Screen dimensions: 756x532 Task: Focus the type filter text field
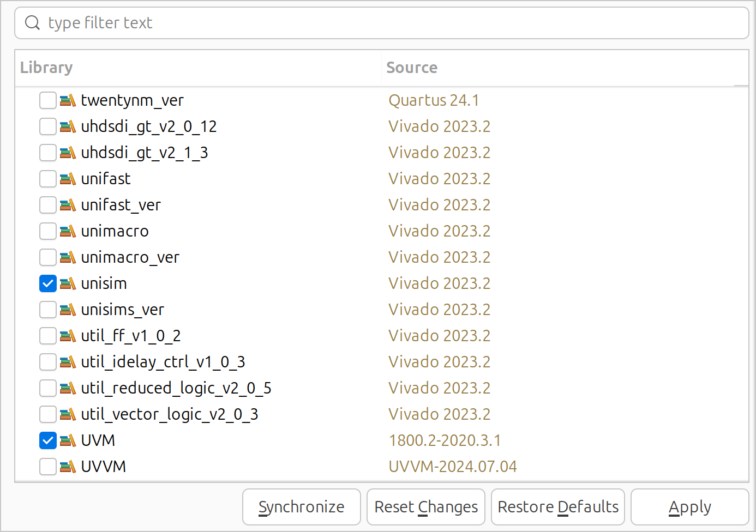tap(382, 23)
